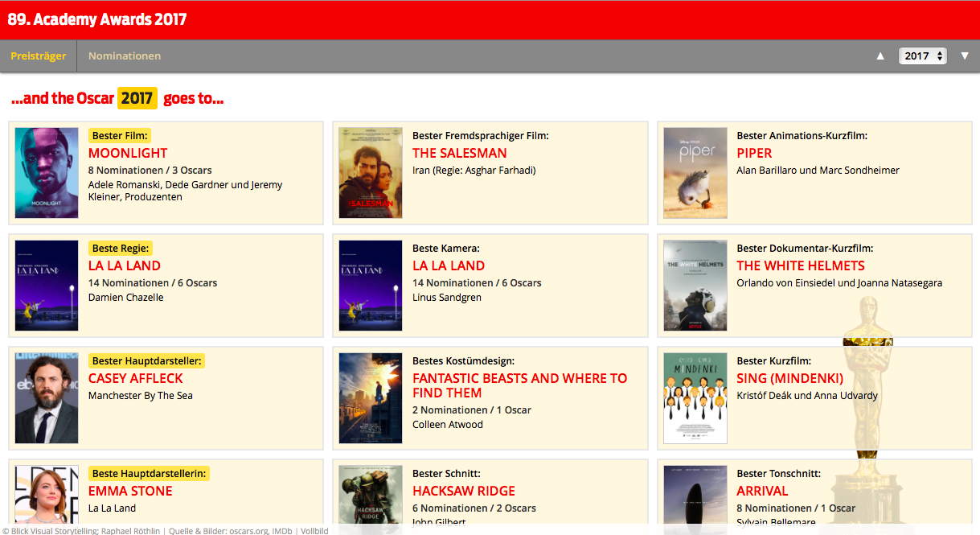Viewport: 980px width, 535px height.
Task: Click "2 Nominationen / 1 Oscar" under Fantastic Beasts
Action: (472, 410)
